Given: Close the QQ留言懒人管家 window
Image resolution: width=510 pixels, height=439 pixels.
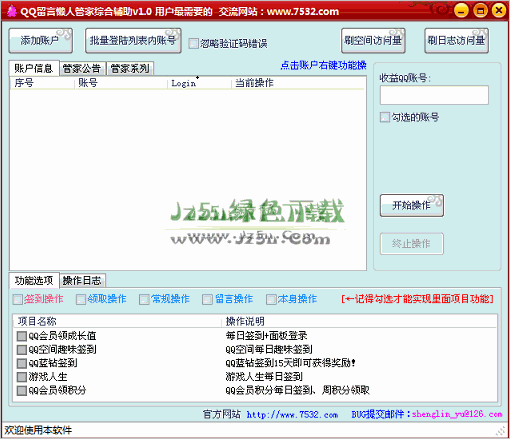Looking at the screenshot, I should pyautogui.click(x=499, y=10).
